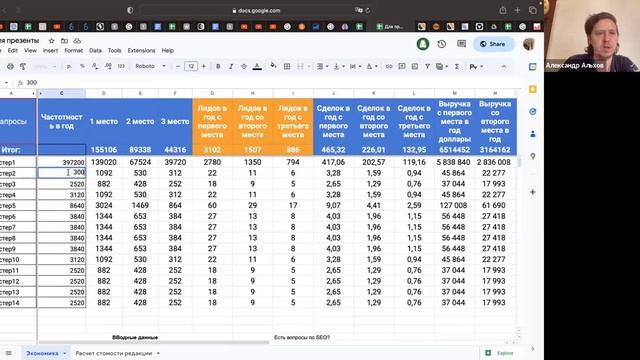
Task: Open the Data menu
Action: pos(95,51)
